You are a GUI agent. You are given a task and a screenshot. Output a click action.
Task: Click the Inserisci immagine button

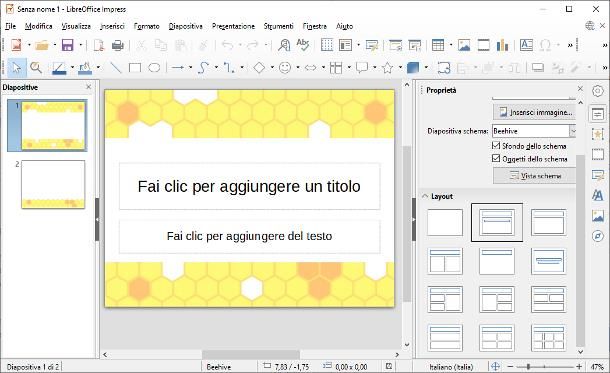point(534,112)
